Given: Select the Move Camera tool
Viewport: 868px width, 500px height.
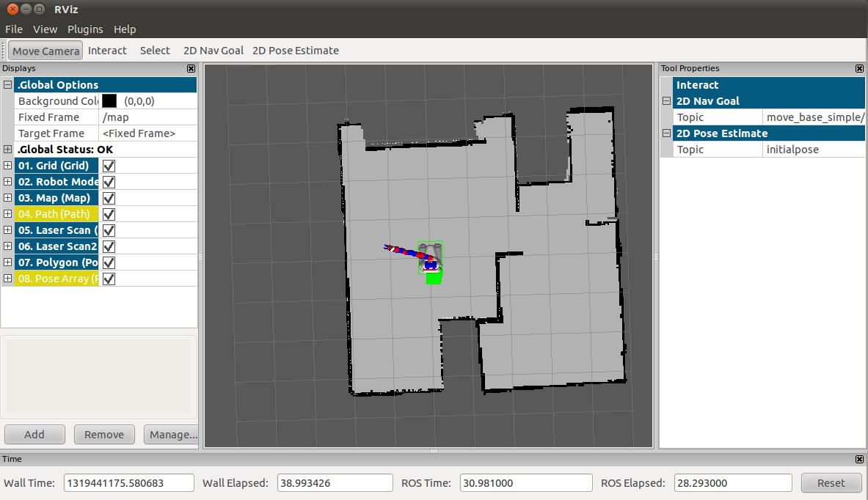Looking at the screenshot, I should pos(45,51).
